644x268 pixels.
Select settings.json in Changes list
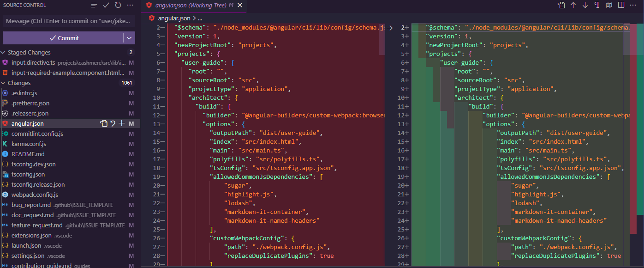tap(70, 256)
